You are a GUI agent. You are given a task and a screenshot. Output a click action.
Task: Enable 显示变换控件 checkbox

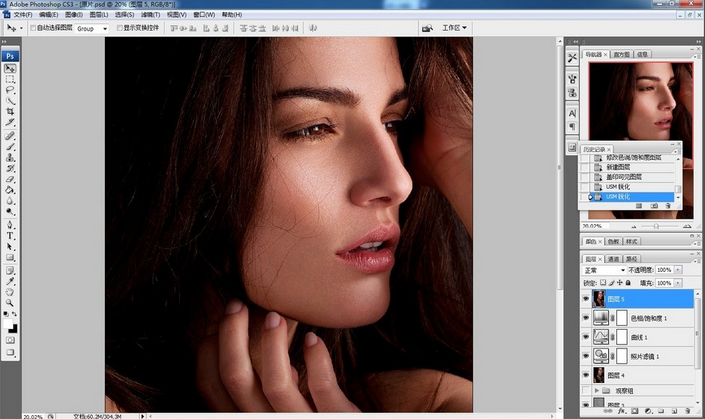coord(120,28)
